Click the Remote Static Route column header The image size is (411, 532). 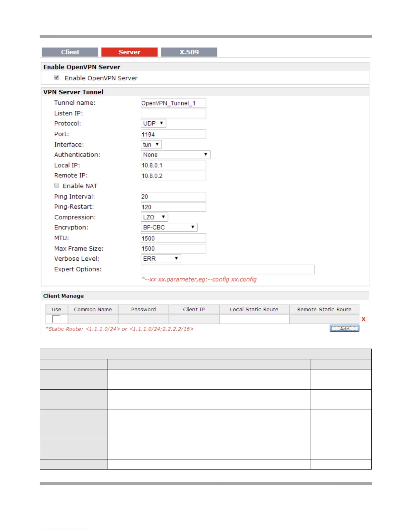point(324,309)
